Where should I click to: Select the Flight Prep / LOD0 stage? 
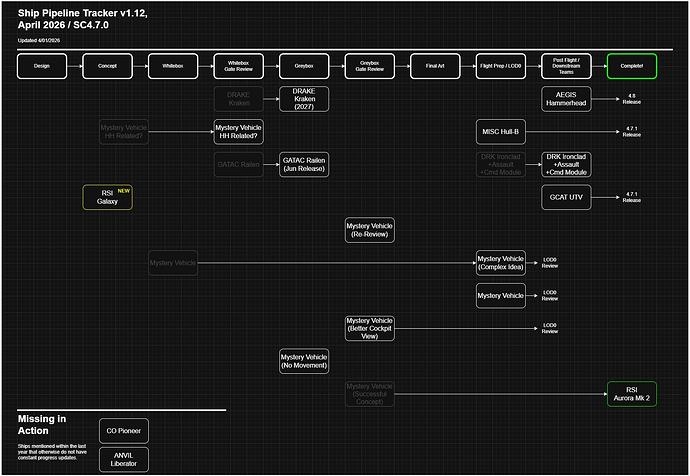click(501, 66)
